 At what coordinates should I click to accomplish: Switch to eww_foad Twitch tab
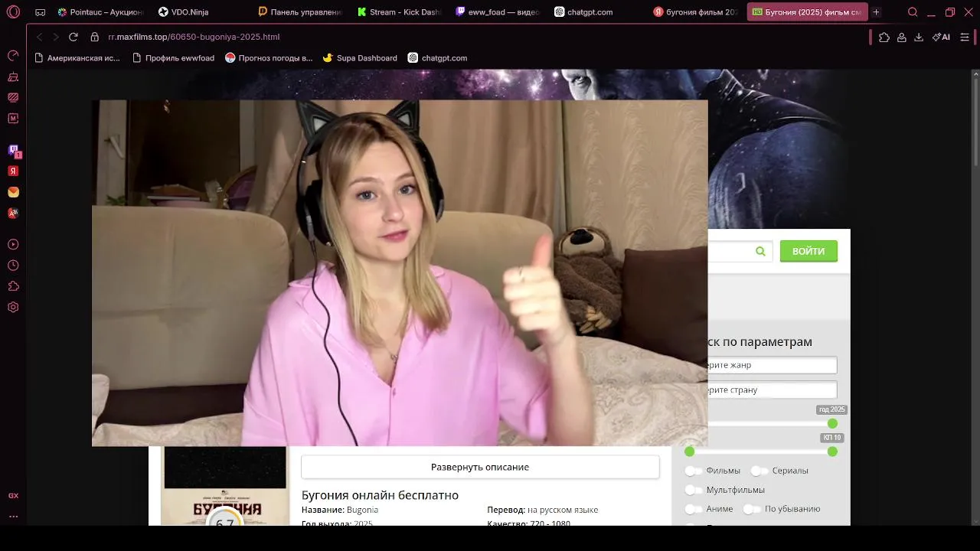point(498,12)
